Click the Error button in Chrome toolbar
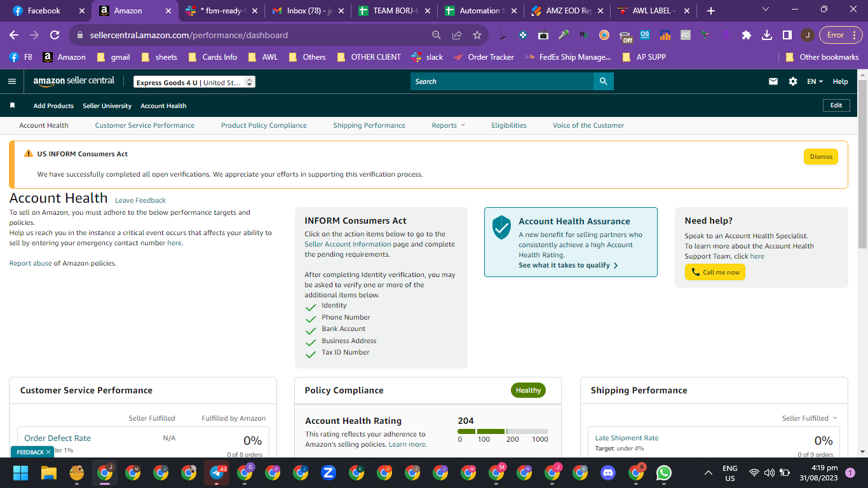The height and width of the screenshot is (488, 868). [841, 35]
